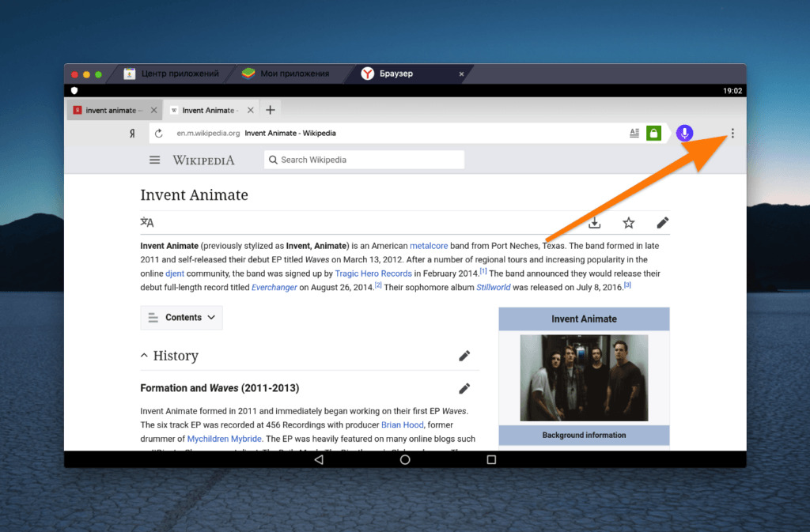Add article to watchlist with star
The height and width of the screenshot is (532, 810).
click(x=628, y=223)
